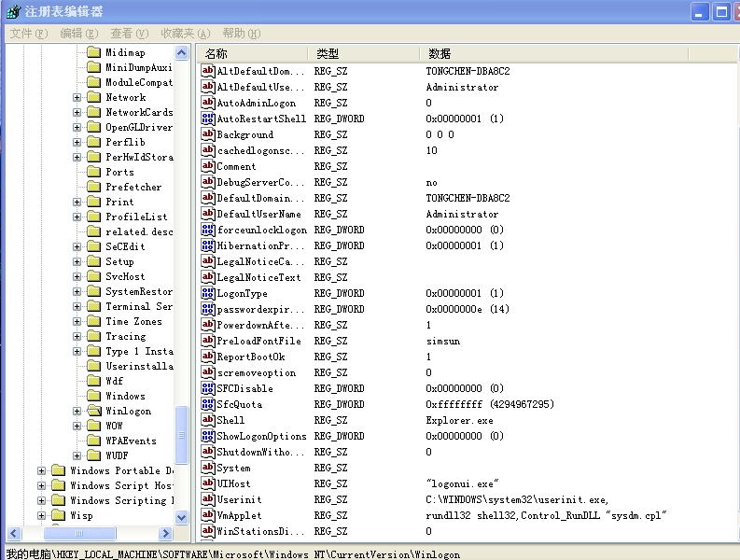Expand the Time Zones key
Image resolution: width=740 pixels, height=560 pixels.
click(x=77, y=322)
